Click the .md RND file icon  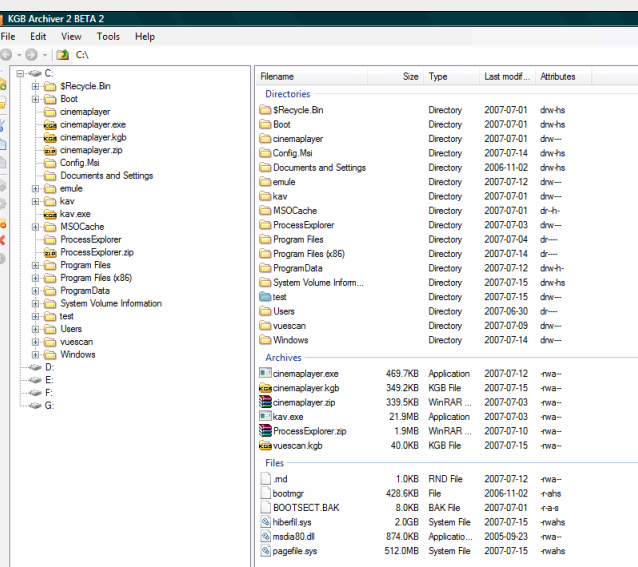265,479
